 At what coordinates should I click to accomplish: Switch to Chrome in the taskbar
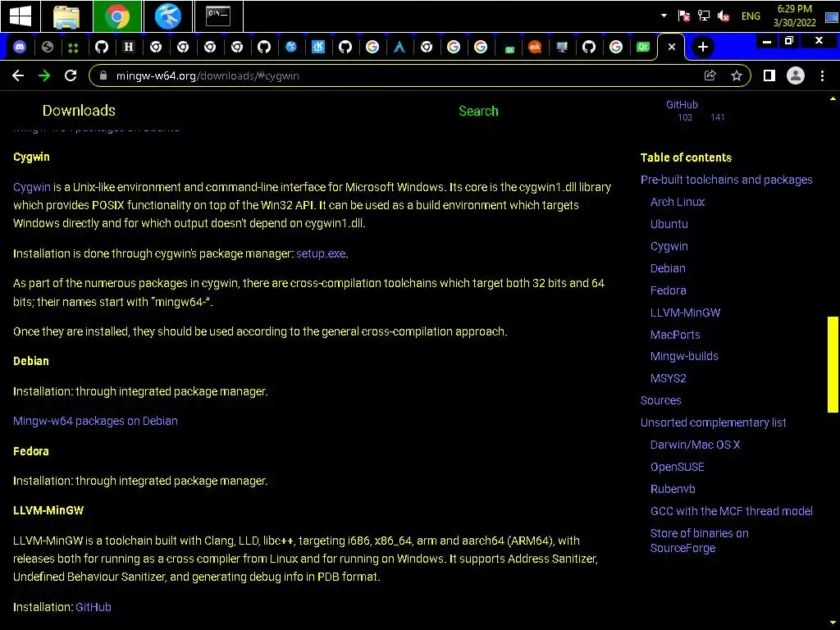(x=117, y=16)
